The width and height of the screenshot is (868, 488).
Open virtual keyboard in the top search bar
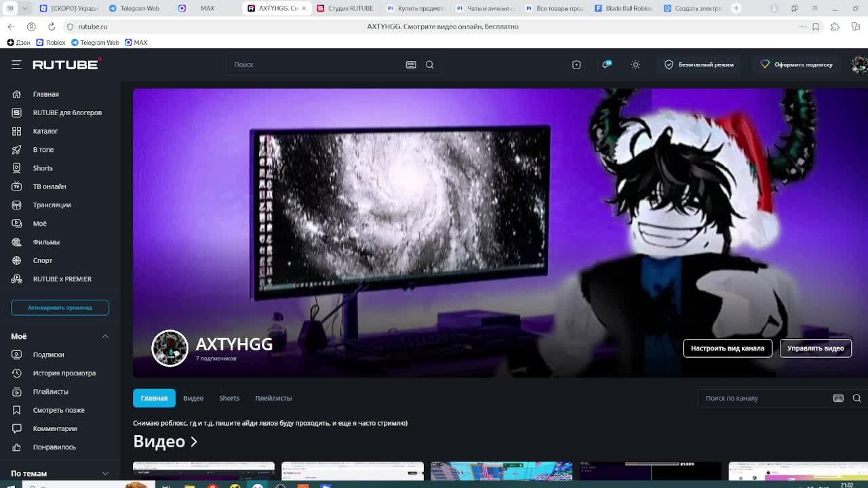coord(411,64)
